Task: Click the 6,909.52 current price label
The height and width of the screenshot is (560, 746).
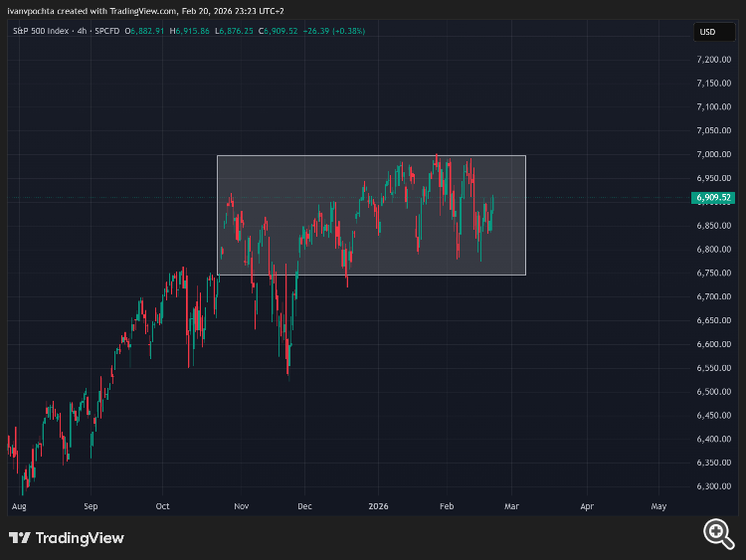Action: pos(713,198)
